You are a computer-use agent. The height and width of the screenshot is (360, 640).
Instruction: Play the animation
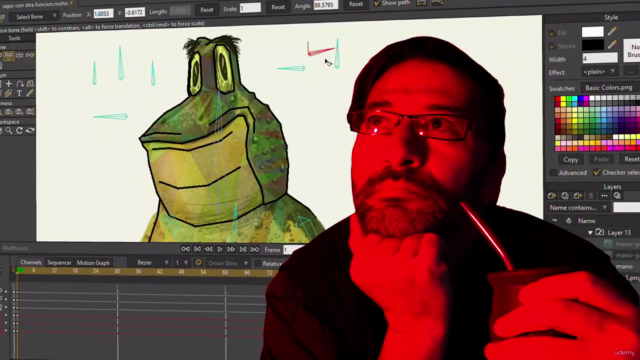pos(220,249)
